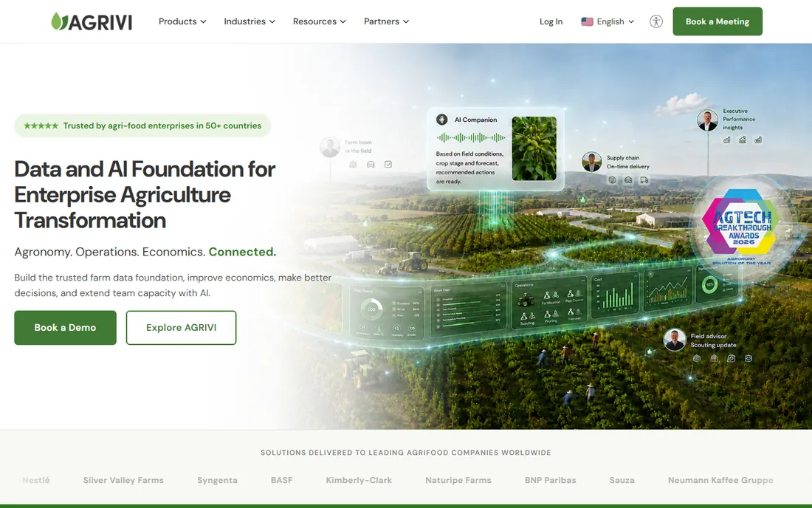
Task: Click the Explore AGRIVI button
Action: tap(182, 327)
